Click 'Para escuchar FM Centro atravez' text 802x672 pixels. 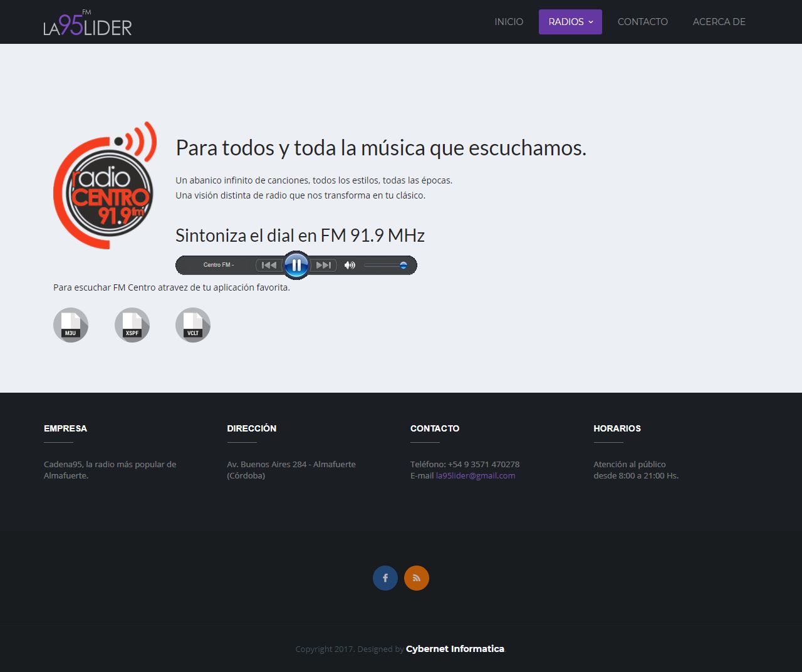tap(172, 287)
